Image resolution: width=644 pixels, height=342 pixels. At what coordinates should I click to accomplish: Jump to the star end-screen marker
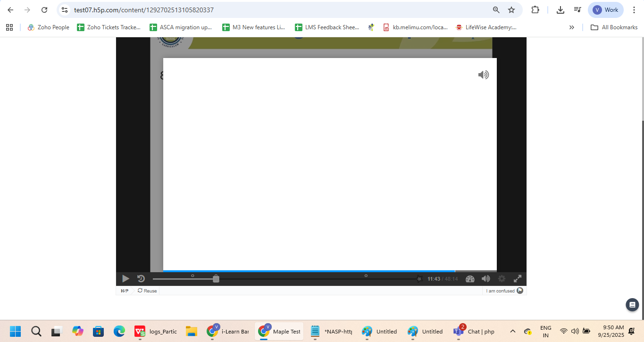coord(419,279)
